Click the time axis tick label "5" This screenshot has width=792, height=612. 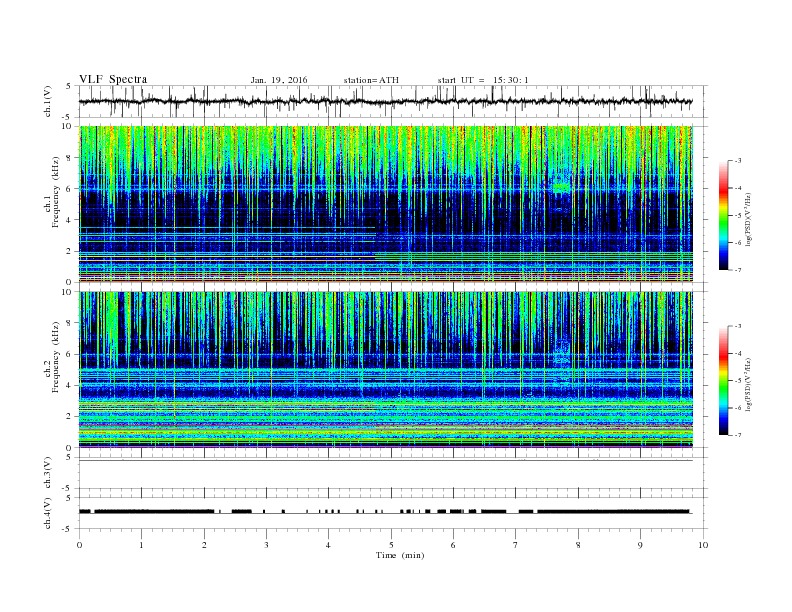point(391,545)
